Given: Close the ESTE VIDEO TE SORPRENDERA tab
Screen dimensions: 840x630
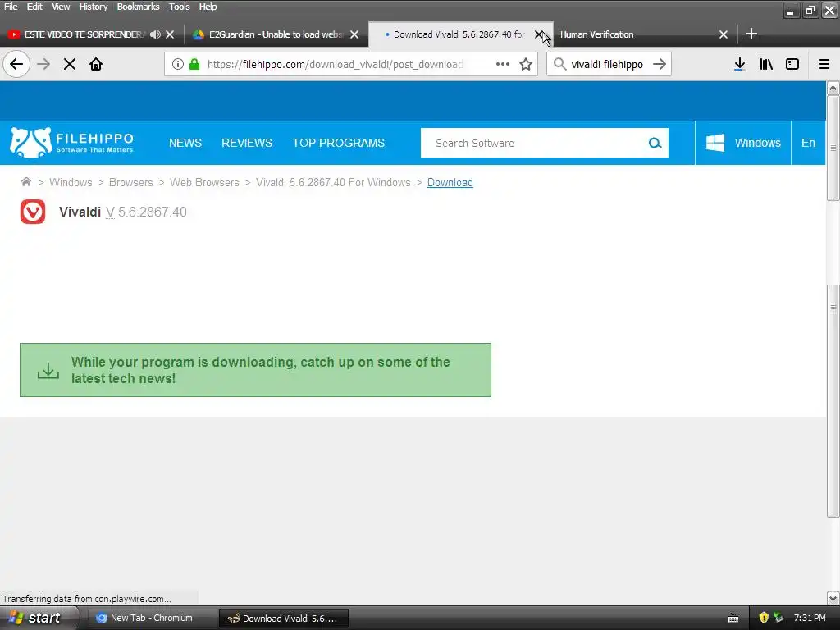Looking at the screenshot, I should pyautogui.click(x=170, y=34).
